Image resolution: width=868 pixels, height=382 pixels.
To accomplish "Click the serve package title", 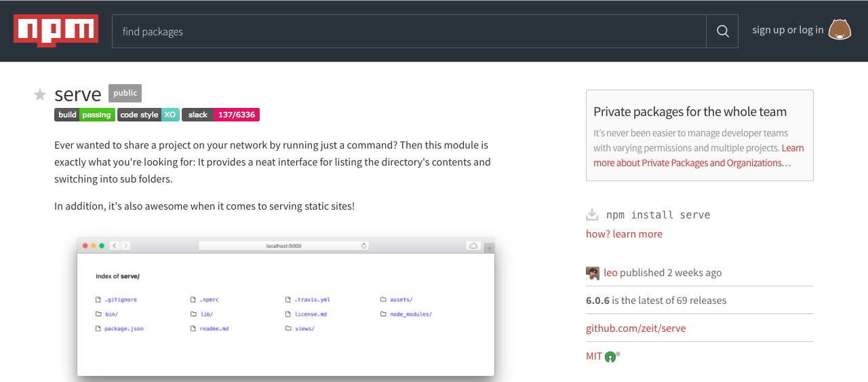I will pyautogui.click(x=78, y=94).
